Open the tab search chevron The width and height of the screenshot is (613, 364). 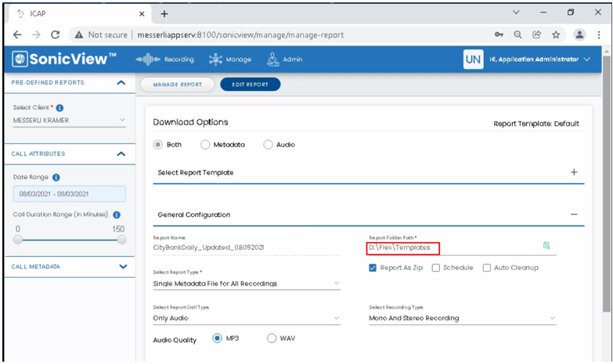(x=516, y=13)
